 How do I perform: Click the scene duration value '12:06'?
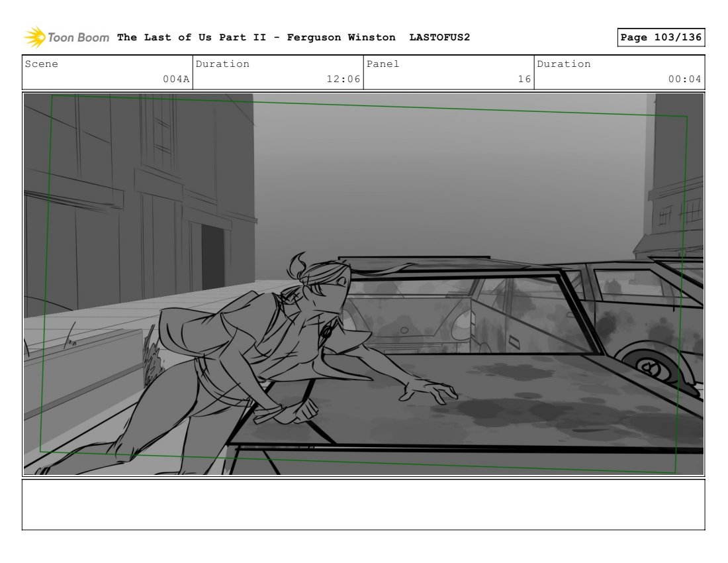coord(343,79)
